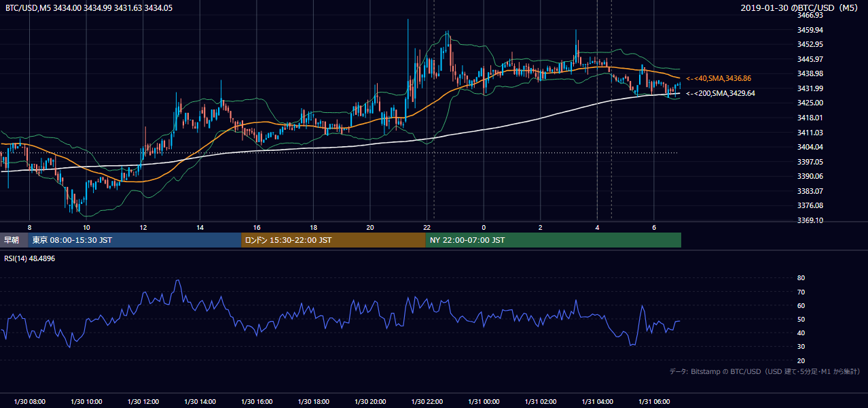Click RSI scale value 80
This screenshot has width=868, height=408.
click(801, 278)
